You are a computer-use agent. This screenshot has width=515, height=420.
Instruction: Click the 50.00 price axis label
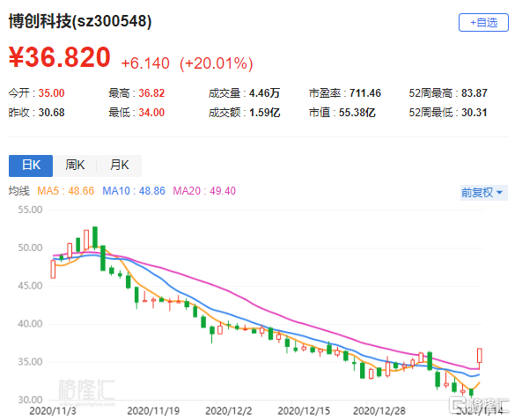pyautogui.click(x=30, y=248)
